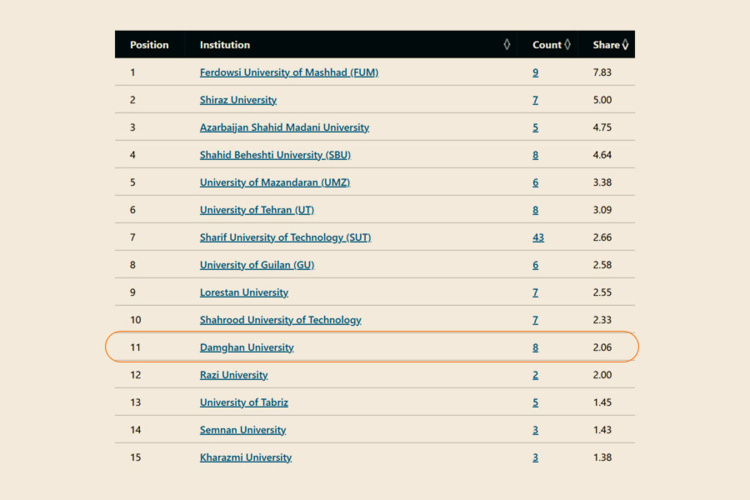Click count 7 for Shiraz University
The image size is (750, 500).
pyautogui.click(x=535, y=100)
